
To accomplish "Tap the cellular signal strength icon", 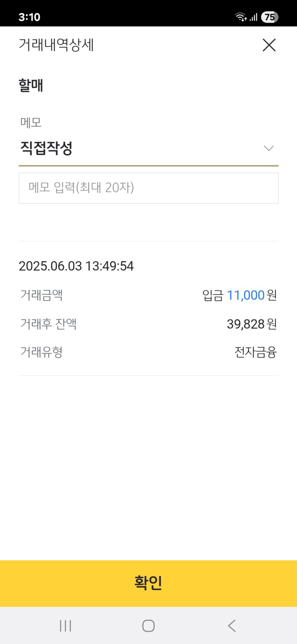I will coord(254,17).
